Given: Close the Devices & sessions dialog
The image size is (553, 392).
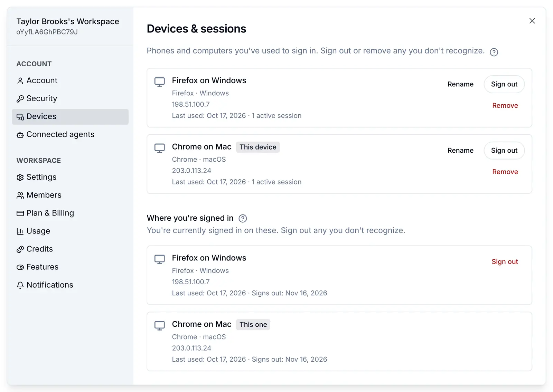Looking at the screenshot, I should pyautogui.click(x=532, y=21).
